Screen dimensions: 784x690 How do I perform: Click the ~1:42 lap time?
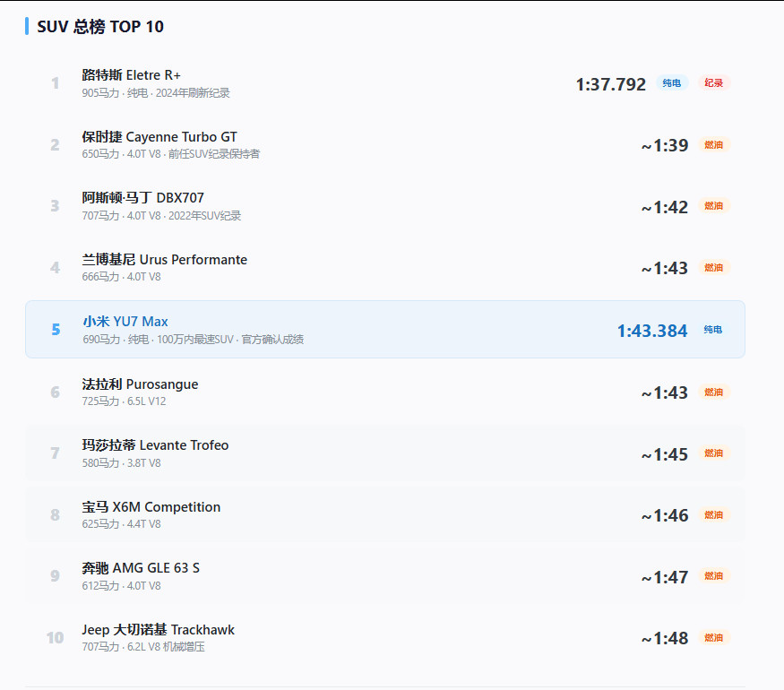pos(665,208)
